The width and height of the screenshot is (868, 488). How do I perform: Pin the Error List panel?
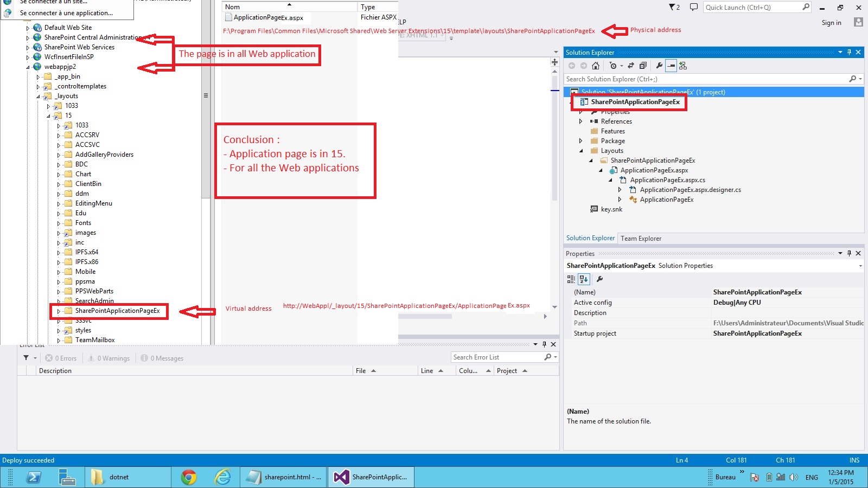tap(544, 344)
